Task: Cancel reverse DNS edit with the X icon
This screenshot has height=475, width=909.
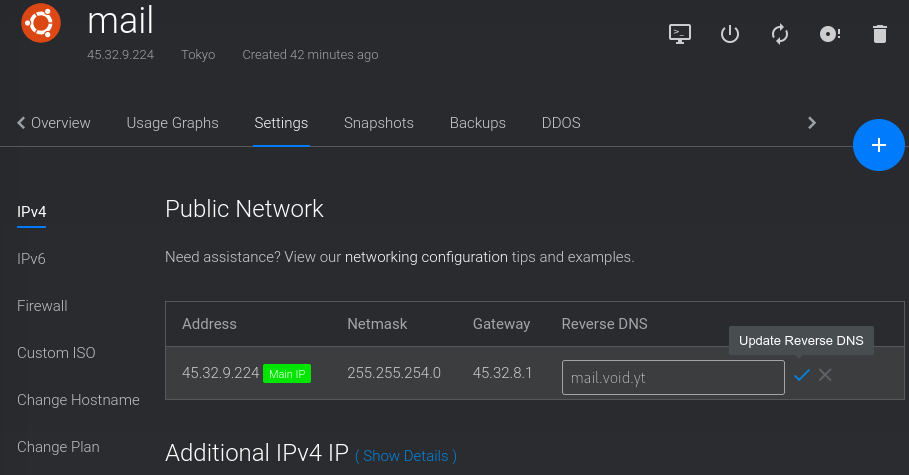Action: pos(825,375)
